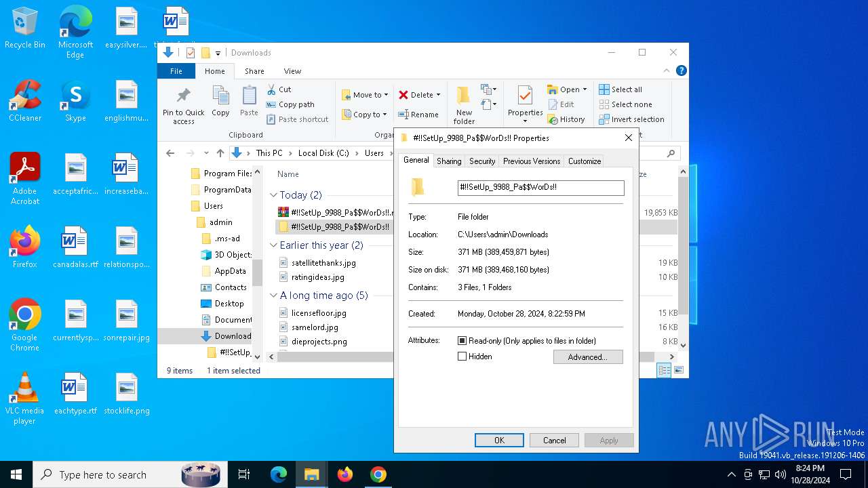This screenshot has height=488, width=868.
Task: Click Copy path in ribbon
Action: [x=290, y=104]
